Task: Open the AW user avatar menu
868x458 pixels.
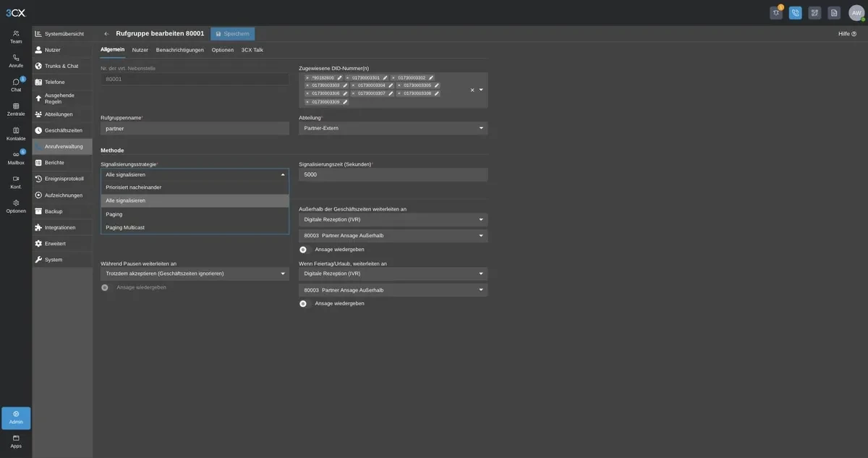Action: [856, 12]
